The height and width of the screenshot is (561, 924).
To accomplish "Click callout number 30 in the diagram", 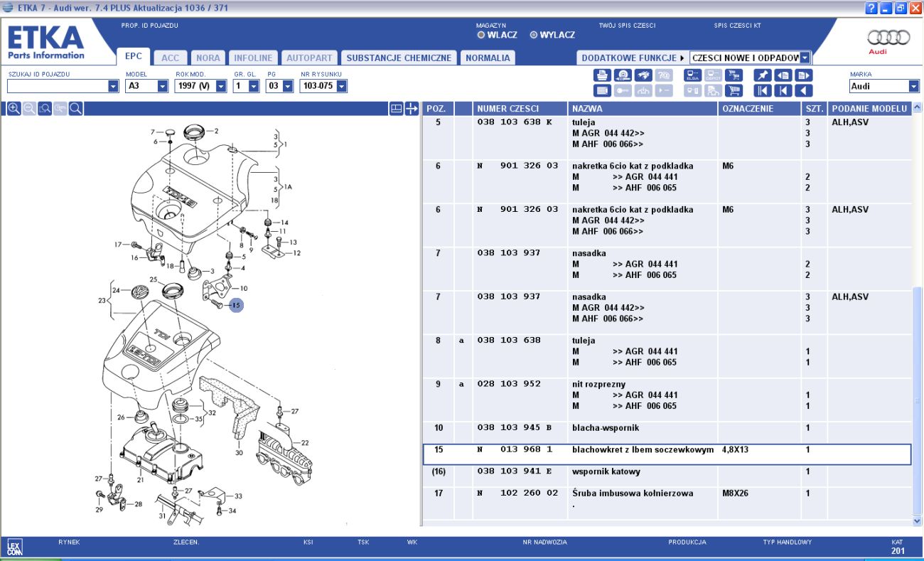I will pos(239,453).
